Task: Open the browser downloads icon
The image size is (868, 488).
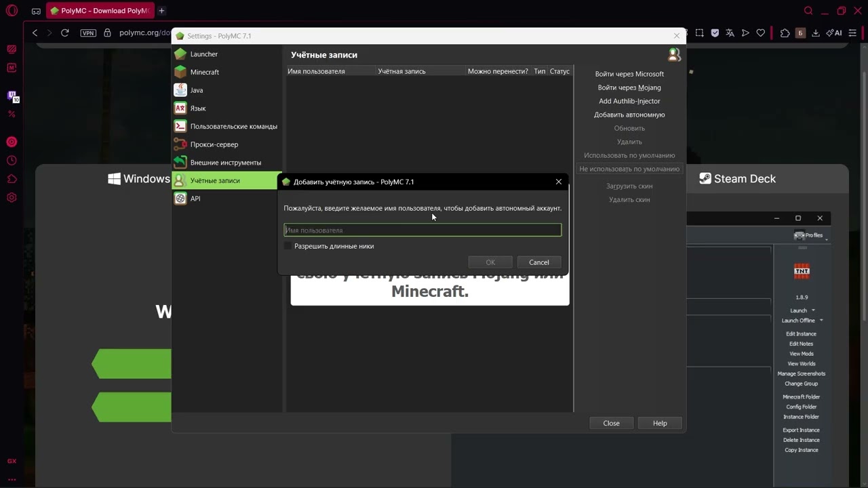Action: click(x=816, y=33)
